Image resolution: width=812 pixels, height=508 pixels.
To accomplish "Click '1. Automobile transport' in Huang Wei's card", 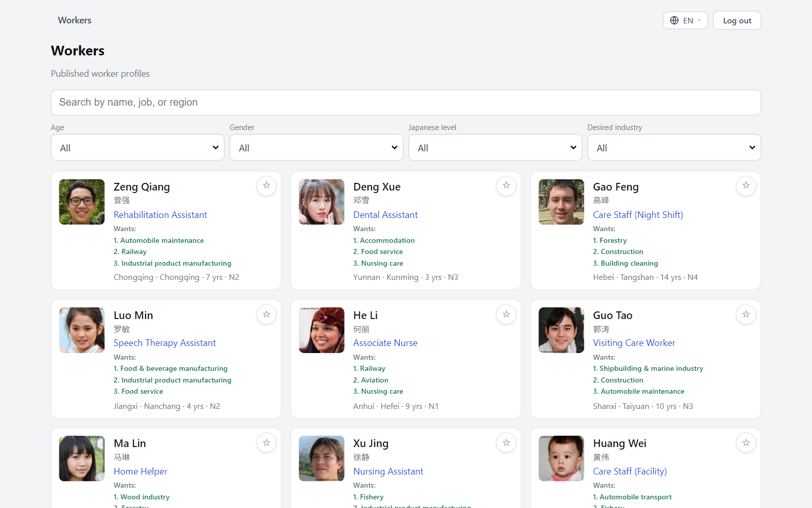I will tap(632, 497).
